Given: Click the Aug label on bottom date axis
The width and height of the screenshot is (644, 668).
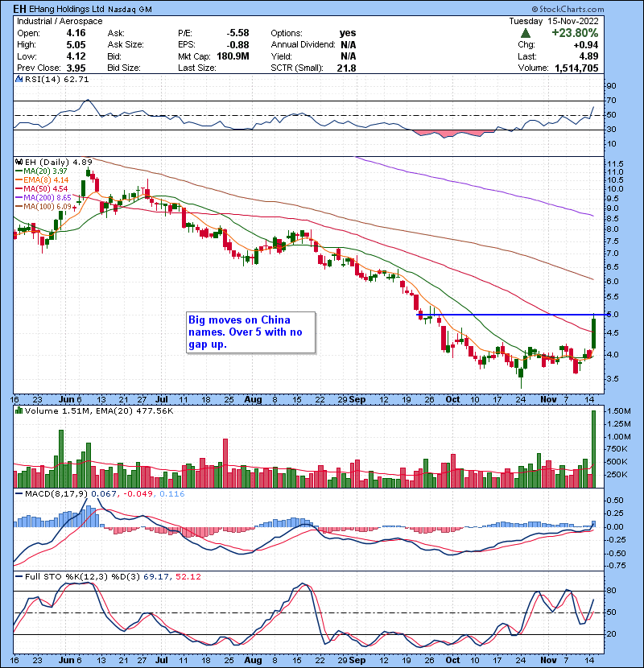Looking at the screenshot, I should coord(253,660).
